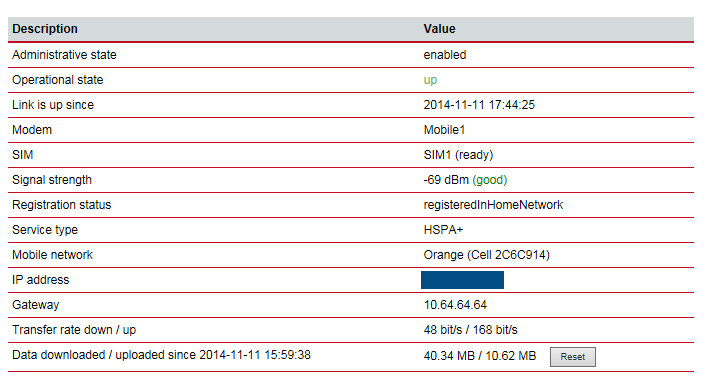Click the HSPA+ service type value
711x391 pixels.
coord(443,230)
